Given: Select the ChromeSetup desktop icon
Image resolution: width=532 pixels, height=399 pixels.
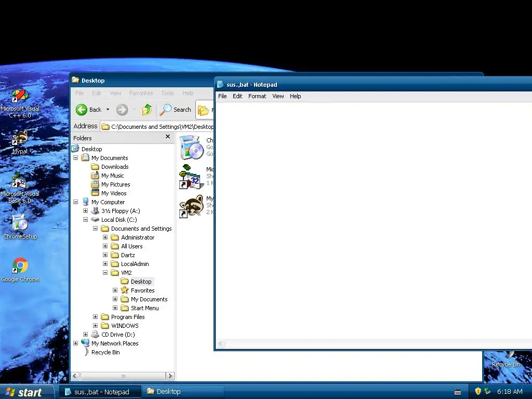Looking at the screenshot, I should click(20, 227).
